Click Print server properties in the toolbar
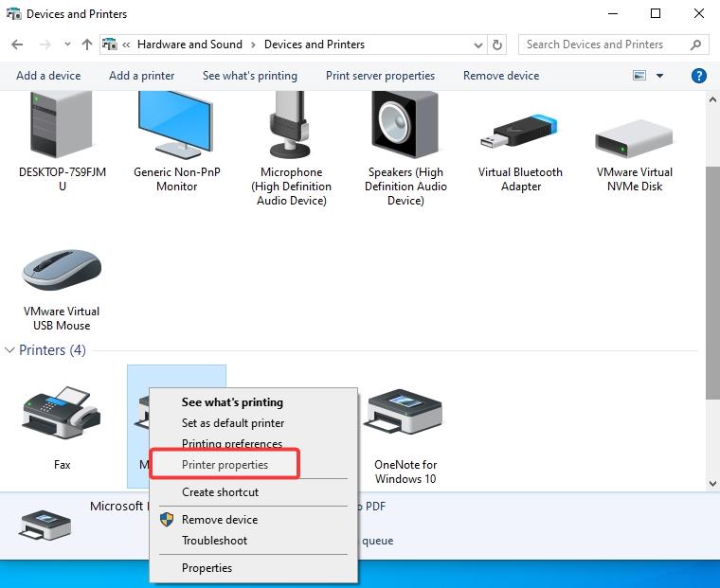The height and width of the screenshot is (588, 720). [x=380, y=76]
